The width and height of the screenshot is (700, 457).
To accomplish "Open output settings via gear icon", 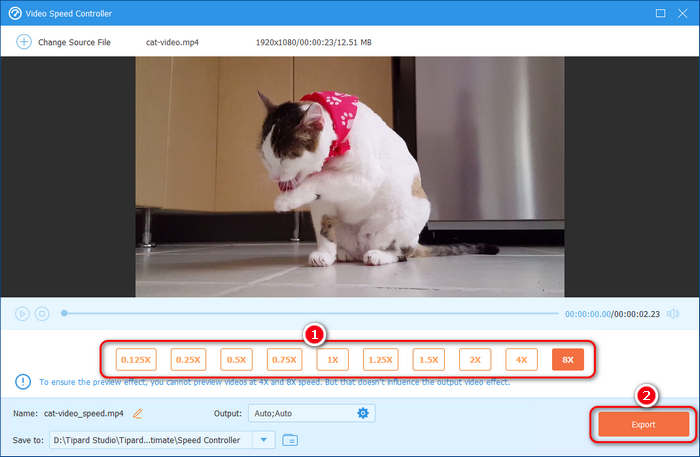I will [x=363, y=413].
